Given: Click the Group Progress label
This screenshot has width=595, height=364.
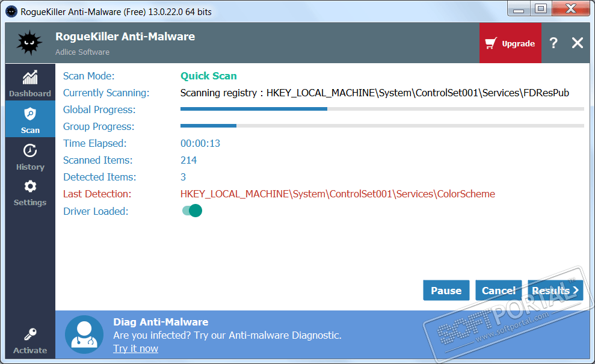Looking at the screenshot, I should 99,126.
